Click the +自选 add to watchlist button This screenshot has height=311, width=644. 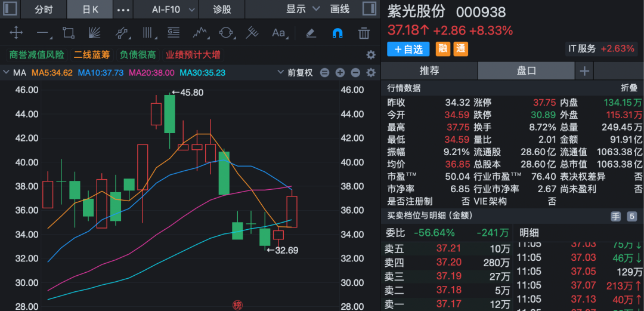[408, 50]
